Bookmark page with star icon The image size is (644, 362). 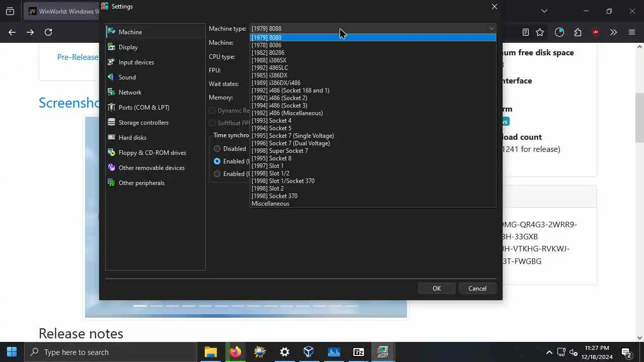(x=540, y=32)
